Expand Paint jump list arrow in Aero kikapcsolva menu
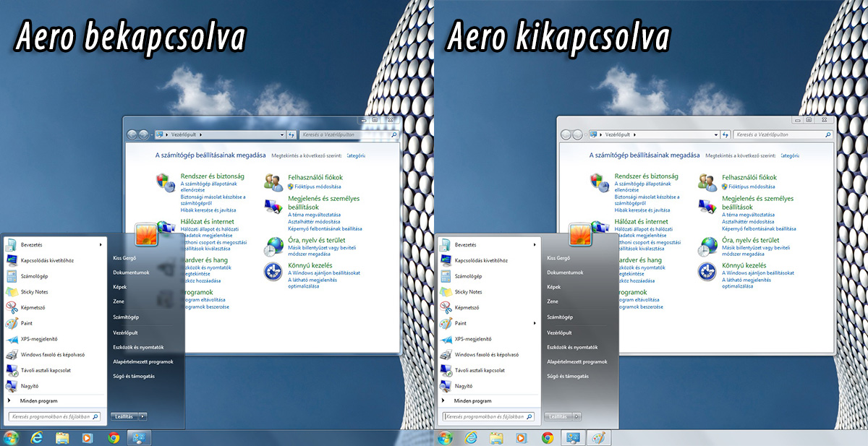Viewport: 868px width, 446px height. (535, 323)
